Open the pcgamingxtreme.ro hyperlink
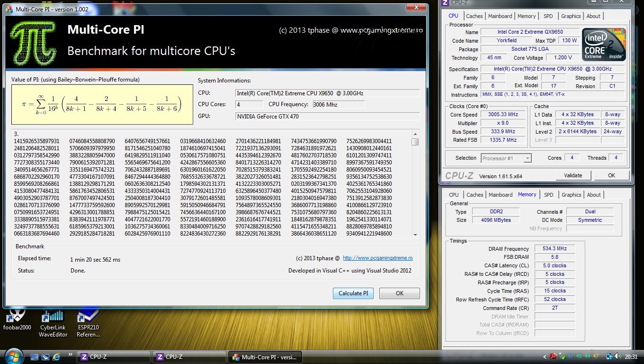This screenshot has height=364, width=644. click(x=377, y=258)
